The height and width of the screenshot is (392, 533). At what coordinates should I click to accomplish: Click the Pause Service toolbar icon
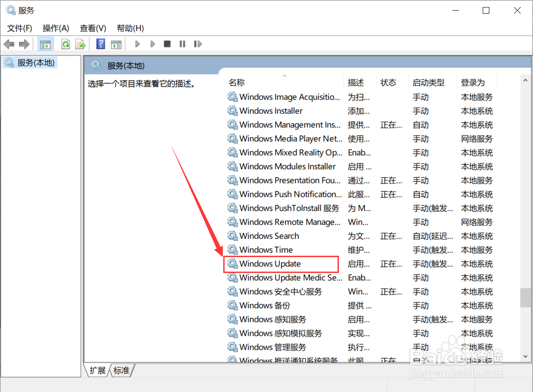coord(182,44)
